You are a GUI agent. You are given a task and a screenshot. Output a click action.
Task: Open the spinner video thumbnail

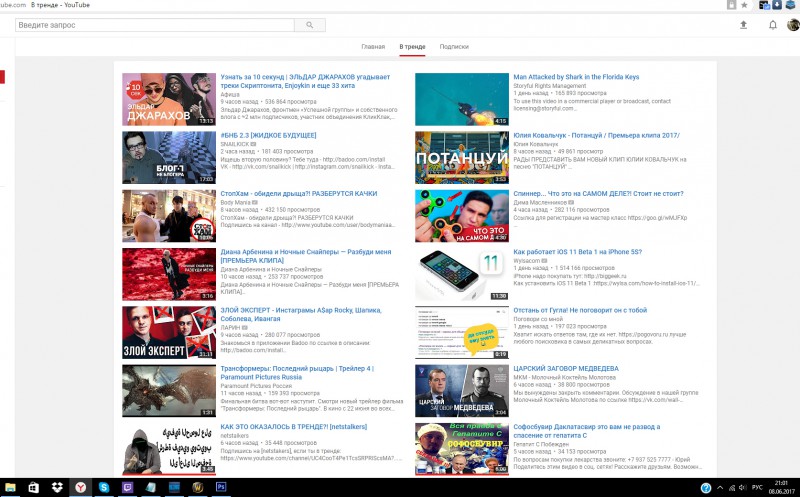click(462, 216)
